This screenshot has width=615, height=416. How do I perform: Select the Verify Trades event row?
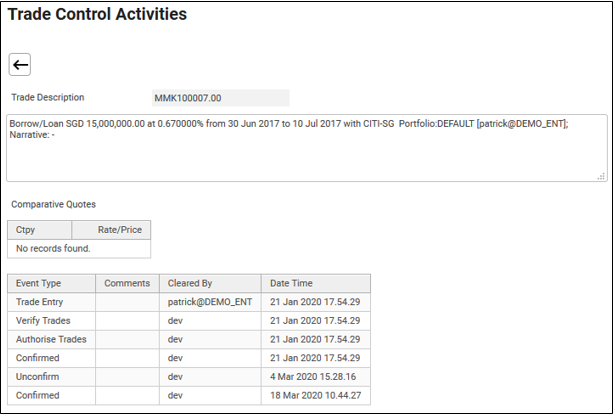(x=189, y=321)
